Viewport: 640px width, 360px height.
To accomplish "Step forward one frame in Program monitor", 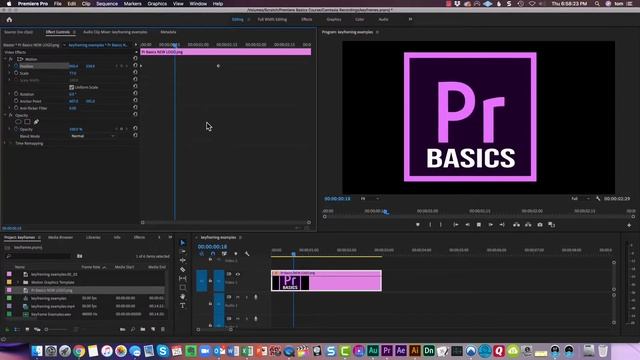I will coord(491,224).
